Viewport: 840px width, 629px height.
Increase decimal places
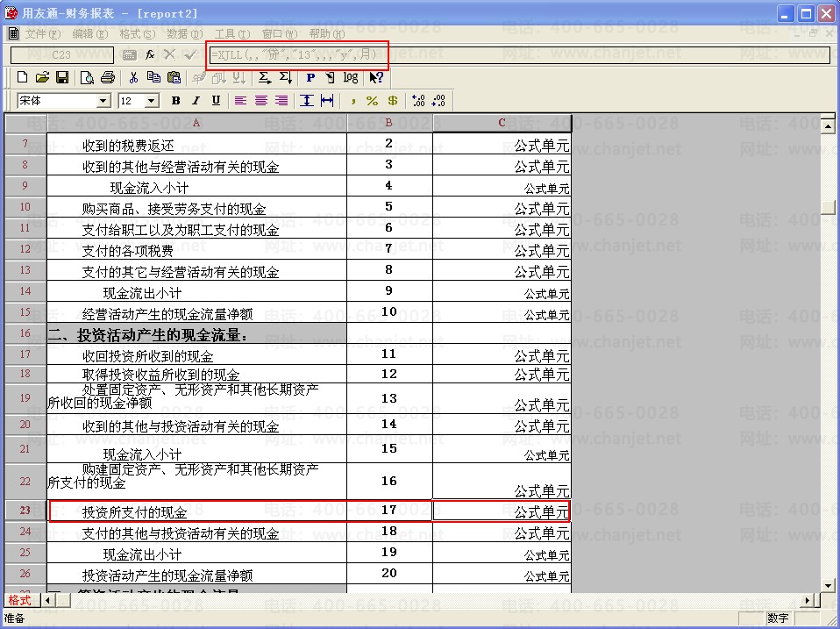[x=418, y=101]
